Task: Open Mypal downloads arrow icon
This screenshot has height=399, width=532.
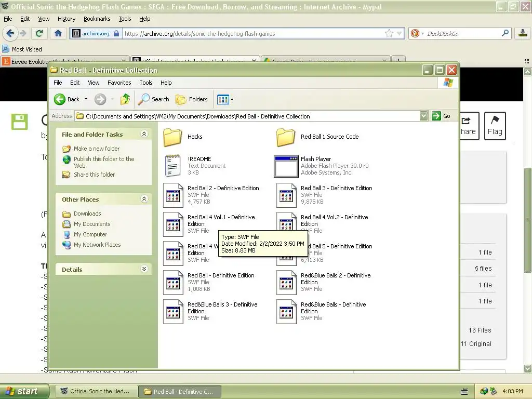Action: 523,33
